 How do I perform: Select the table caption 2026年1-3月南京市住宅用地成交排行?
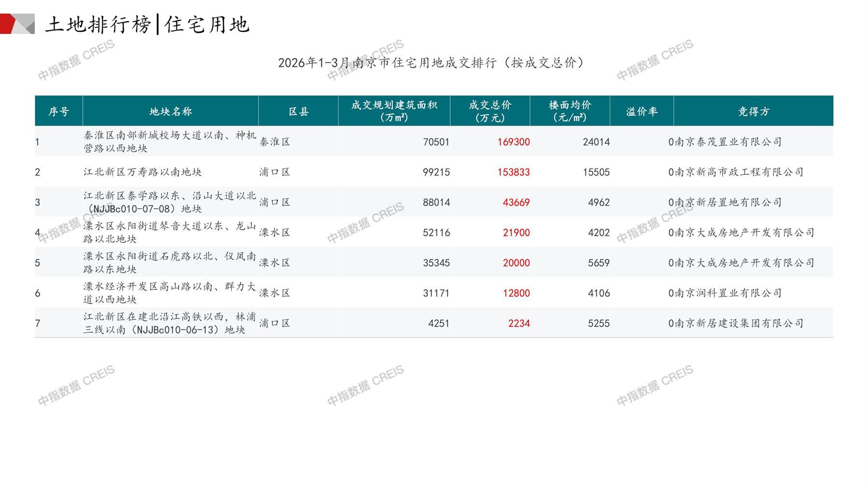click(x=431, y=63)
